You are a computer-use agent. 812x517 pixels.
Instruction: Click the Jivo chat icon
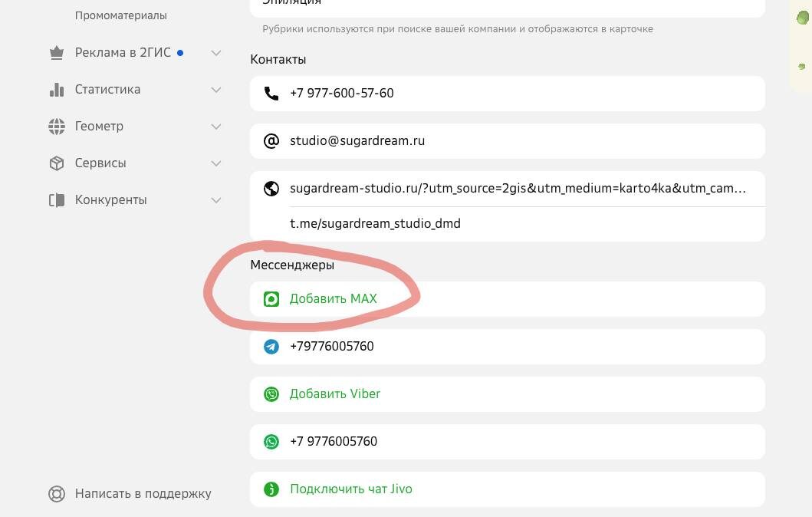click(x=271, y=489)
